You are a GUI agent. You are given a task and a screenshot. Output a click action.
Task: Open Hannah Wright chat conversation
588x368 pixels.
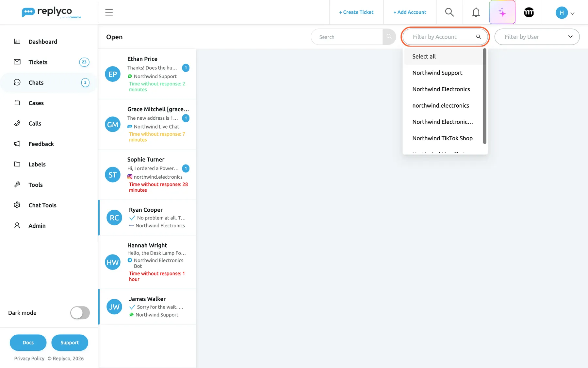147,262
